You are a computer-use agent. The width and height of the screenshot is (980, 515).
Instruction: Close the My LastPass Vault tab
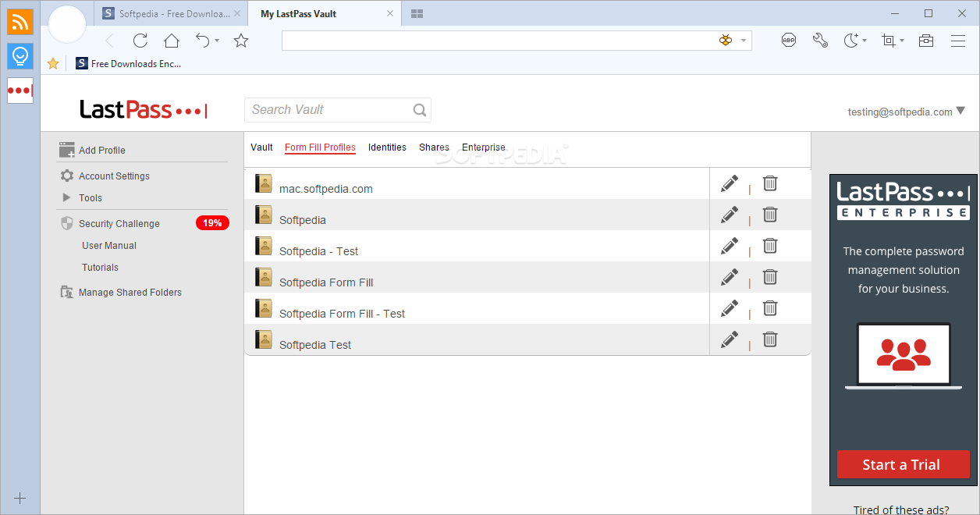point(390,14)
